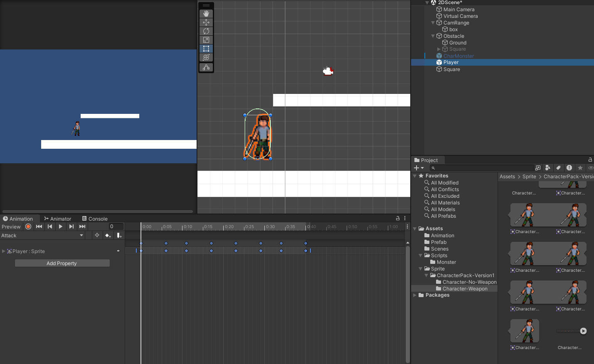The image size is (594, 364).
Task: Select the Scale tool
Action: point(206,40)
